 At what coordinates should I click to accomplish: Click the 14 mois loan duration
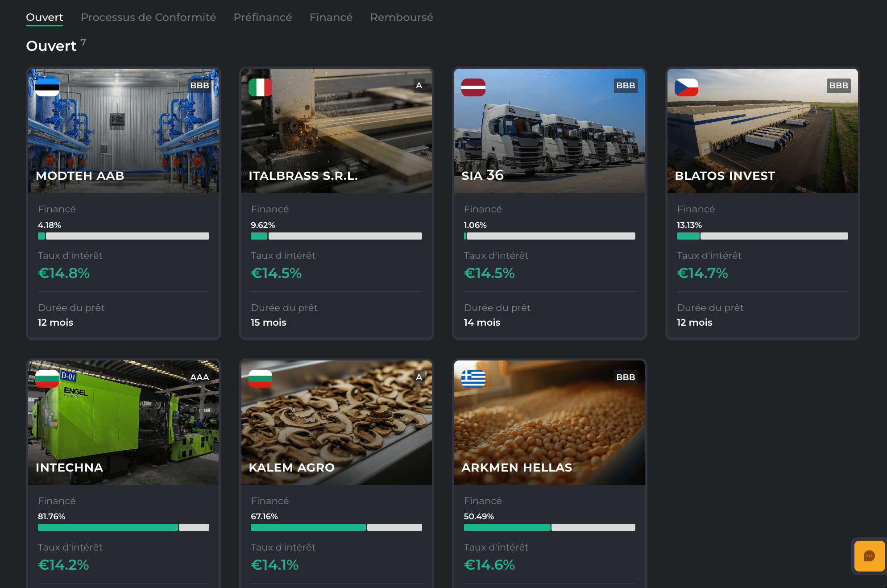(482, 322)
